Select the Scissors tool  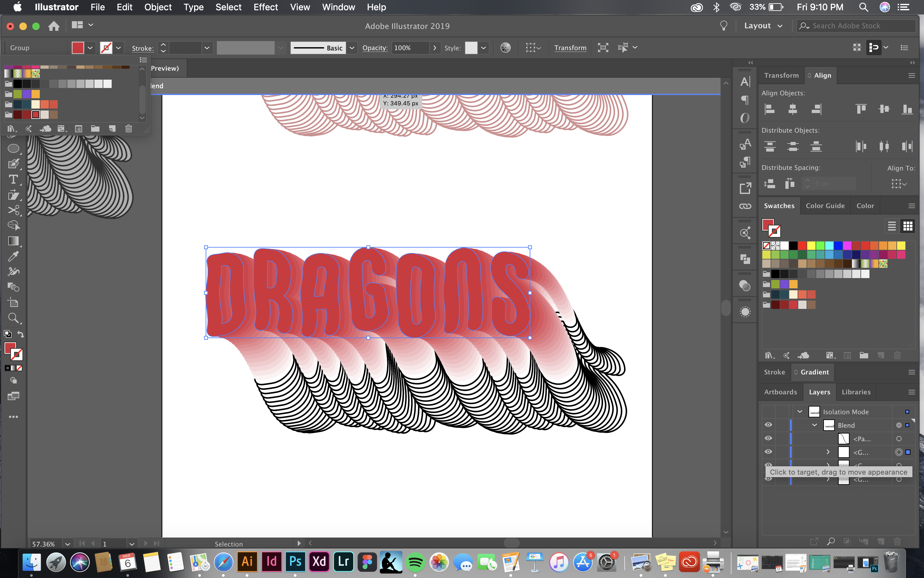[x=13, y=210]
